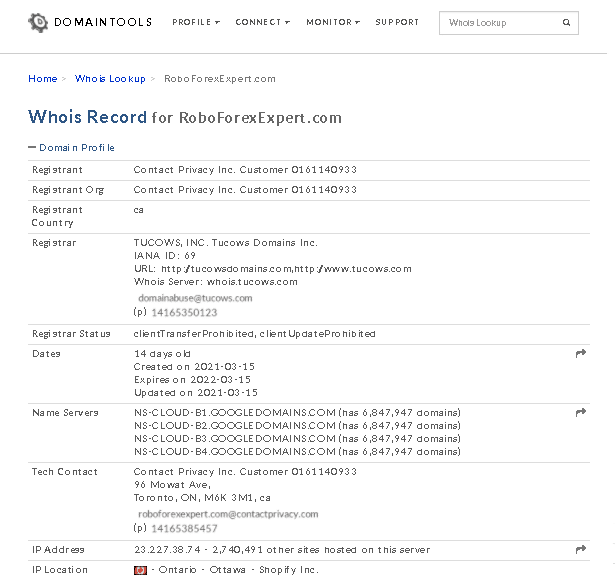Screen dimensions: 615x576
Task: Click the DomainTools gear logo
Action: coord(38,22)
